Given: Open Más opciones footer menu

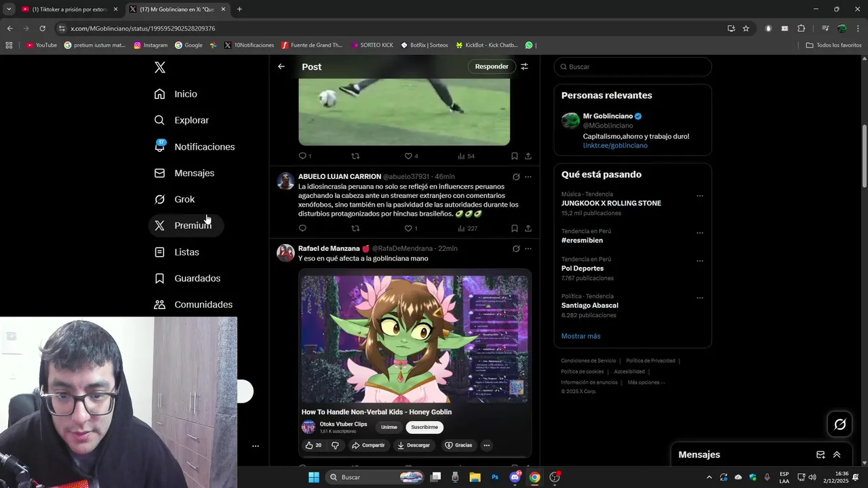Looking at the screenshot, I should 646,382.
